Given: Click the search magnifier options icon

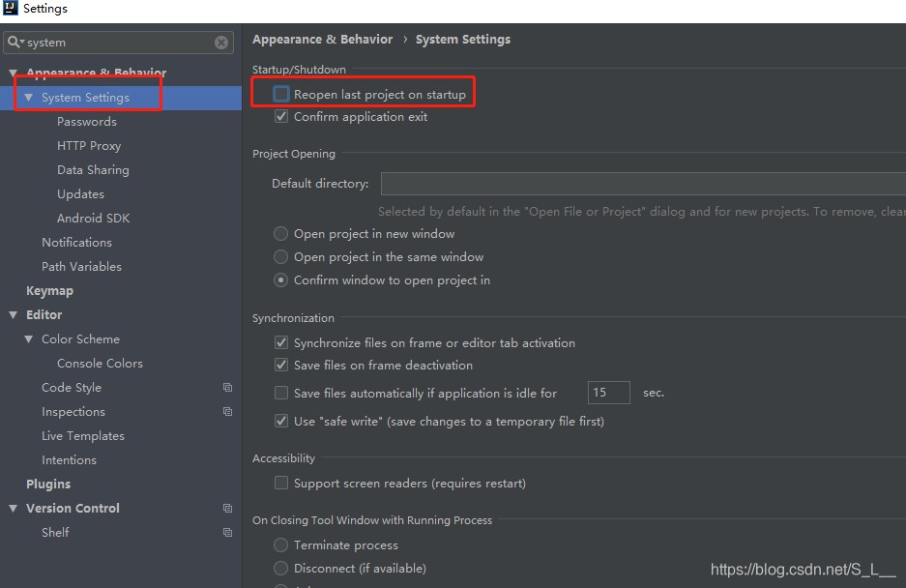Looking at the screenshot, I should click(15, 43).
